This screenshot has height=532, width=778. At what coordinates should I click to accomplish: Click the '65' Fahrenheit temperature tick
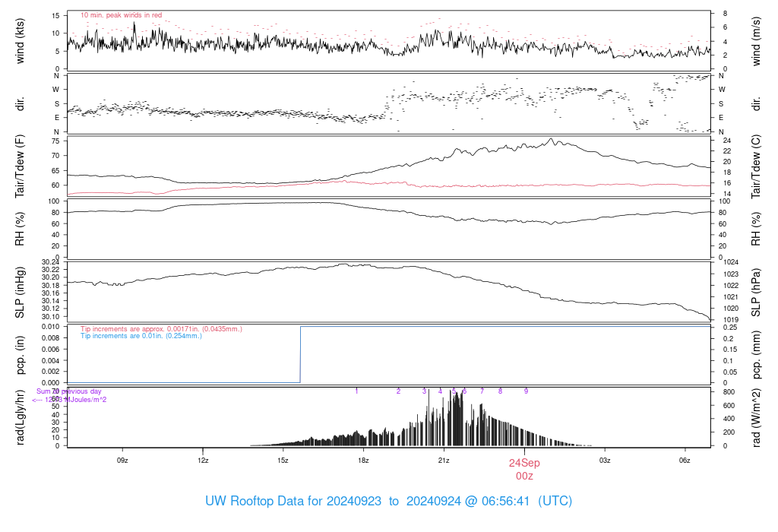click(x=55, y=171)
